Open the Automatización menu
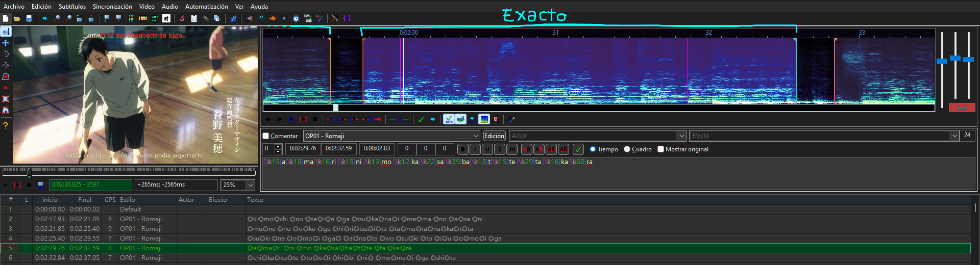The width and height of the screenshot is (980, 265). (207, 7)
